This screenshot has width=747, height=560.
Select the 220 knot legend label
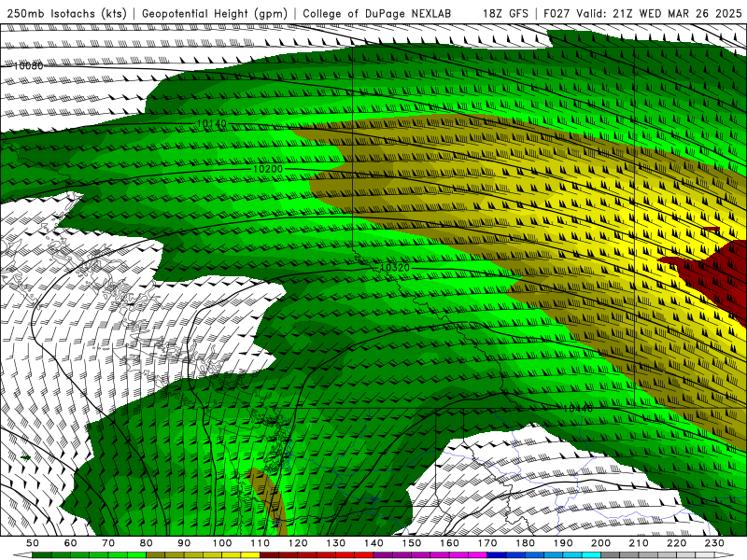click(x=676, y=543)
